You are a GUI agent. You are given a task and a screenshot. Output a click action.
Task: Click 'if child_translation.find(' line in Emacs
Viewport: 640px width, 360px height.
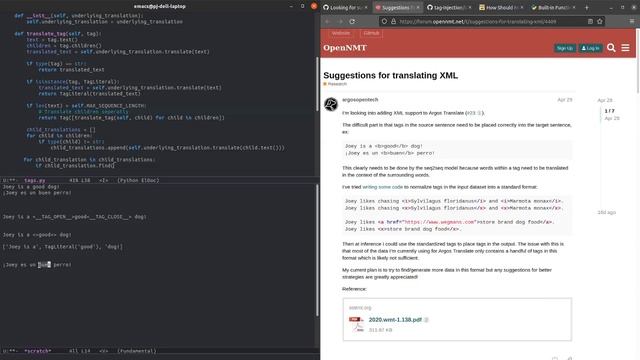(x=75, y=166)
